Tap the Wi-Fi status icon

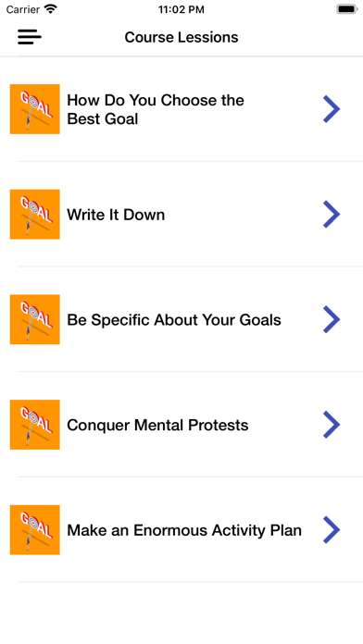click(x=51, y=9)
